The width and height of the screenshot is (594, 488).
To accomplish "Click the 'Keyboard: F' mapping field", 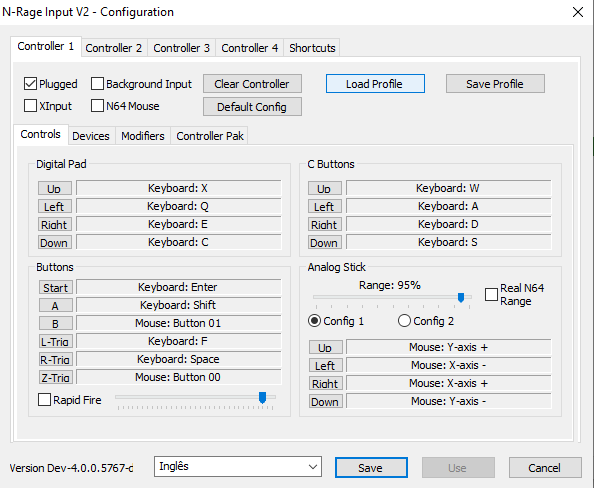I will [x=179, y=341].
